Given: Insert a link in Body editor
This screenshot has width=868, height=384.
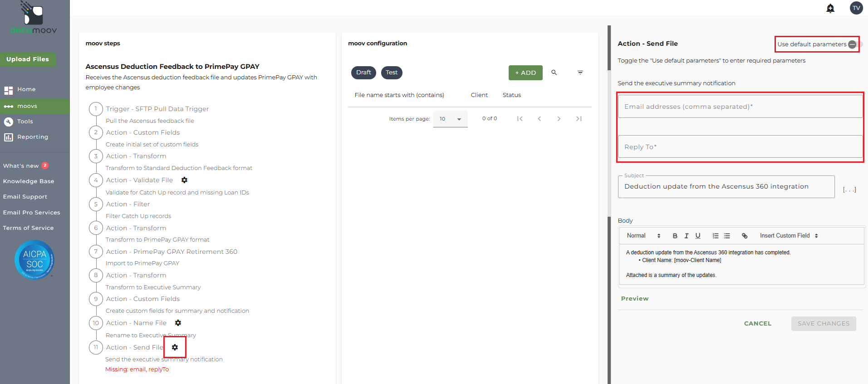Looking at the screenshot, I should click(745, 236).
